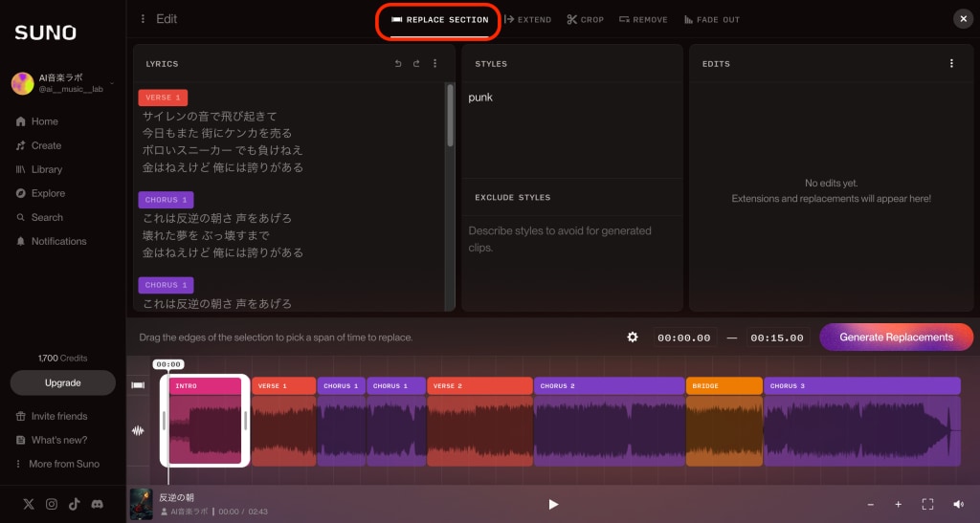The image size is (980, 523).
Task: Open the Edit options menu dots
Action: pos(143,19)
